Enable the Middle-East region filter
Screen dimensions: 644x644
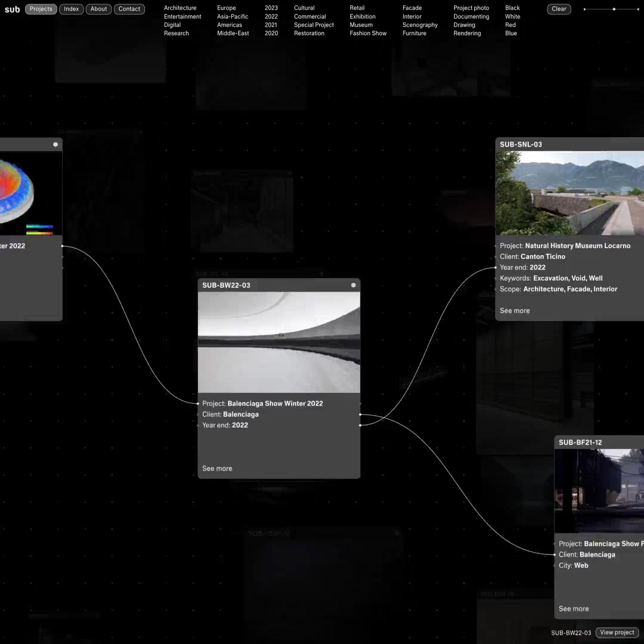233,33
